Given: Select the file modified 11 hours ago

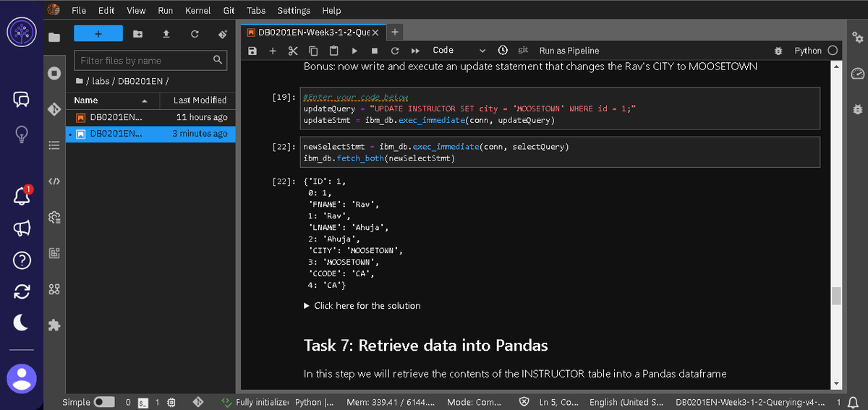Looking at the screenshot, I should point(150,117).
